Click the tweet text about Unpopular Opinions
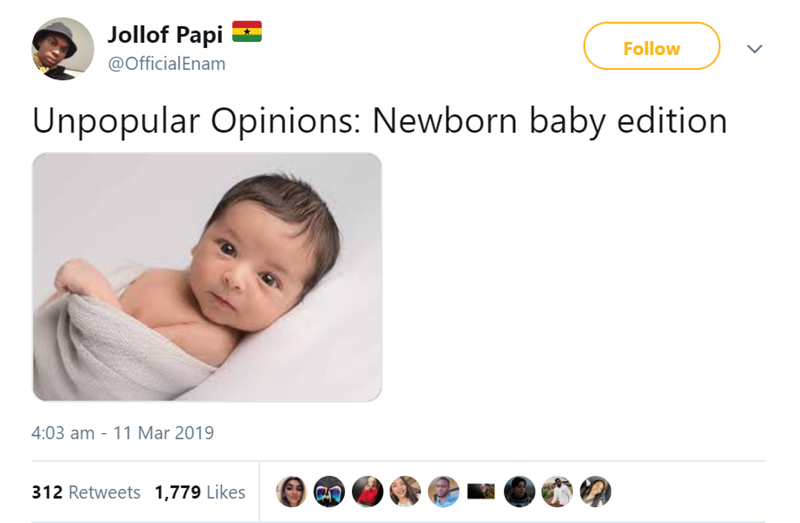Screen dimensions: 800x523 (379, 120)
